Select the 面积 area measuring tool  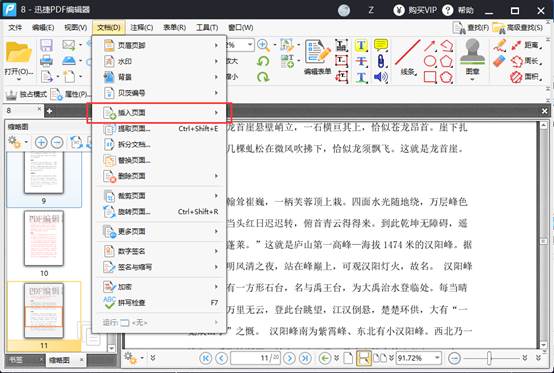pyautogui.click(x=526, y=77)
